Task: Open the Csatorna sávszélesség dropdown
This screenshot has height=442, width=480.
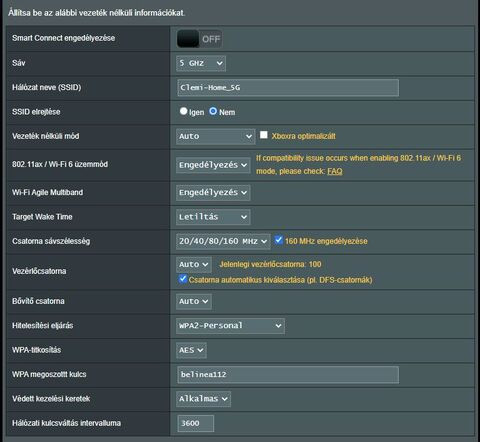Action: pyautogui.click(x=223, y=241)
